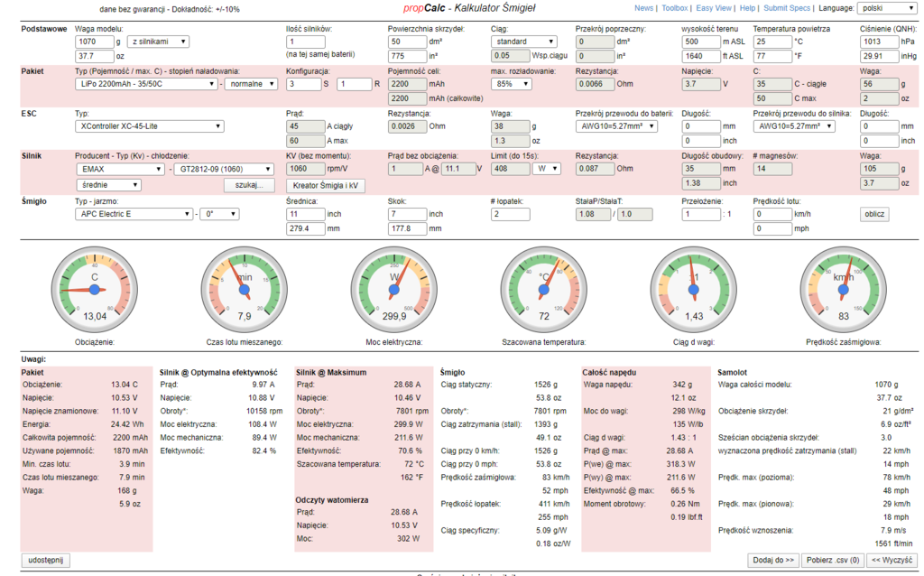Viewport: 924px width, 576px height.
Task: Click the Prędkość zaśmigłowa km/h gauge
Action: coord(844,289)
